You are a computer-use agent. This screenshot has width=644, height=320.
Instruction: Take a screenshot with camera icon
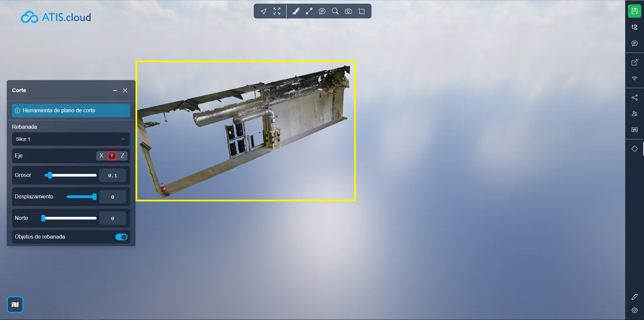[348, 11]
